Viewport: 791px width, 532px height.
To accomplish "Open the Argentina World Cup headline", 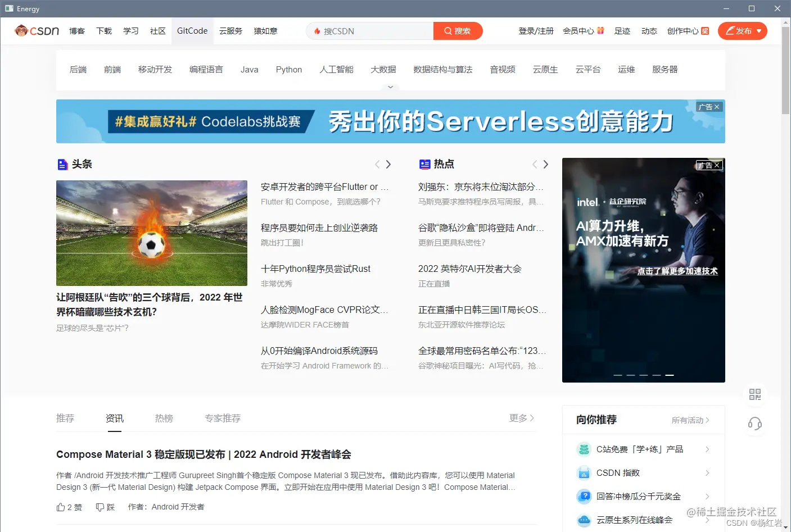I will point(150,304).
